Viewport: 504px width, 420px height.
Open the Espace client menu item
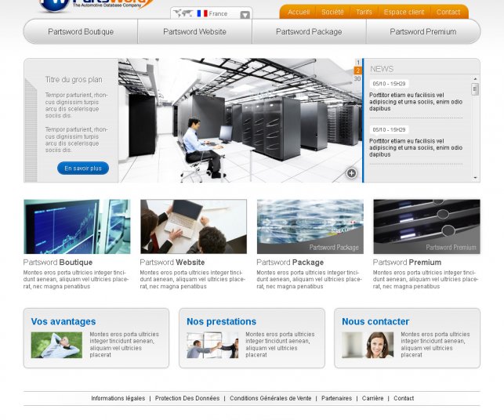click(x=404, y=13)
